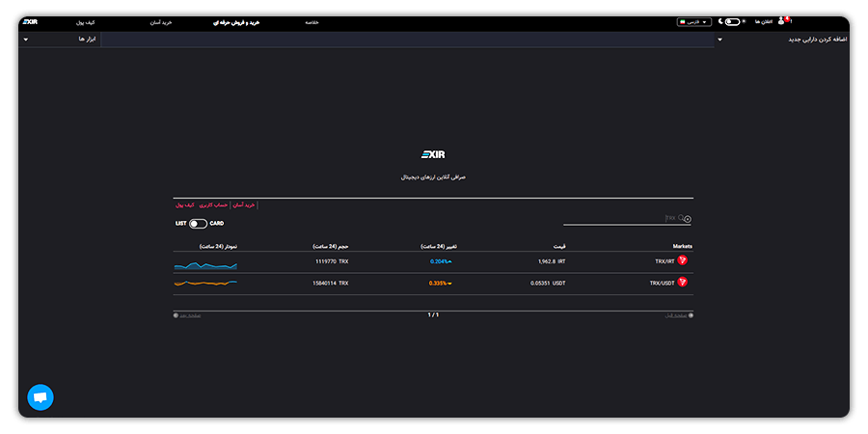Click the EXIR logo in top bar
This screenshot has width=868, height=434.
tap(30, 21)
